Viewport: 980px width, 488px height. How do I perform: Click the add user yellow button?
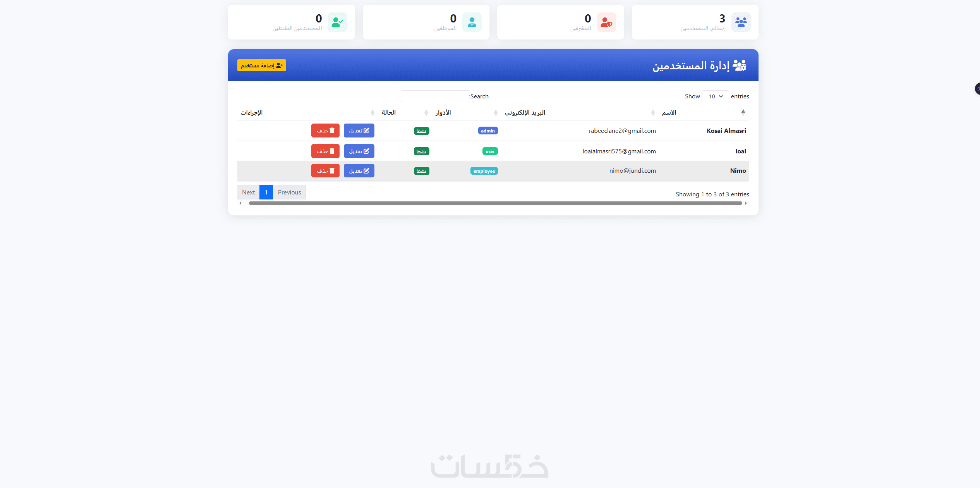261,65
